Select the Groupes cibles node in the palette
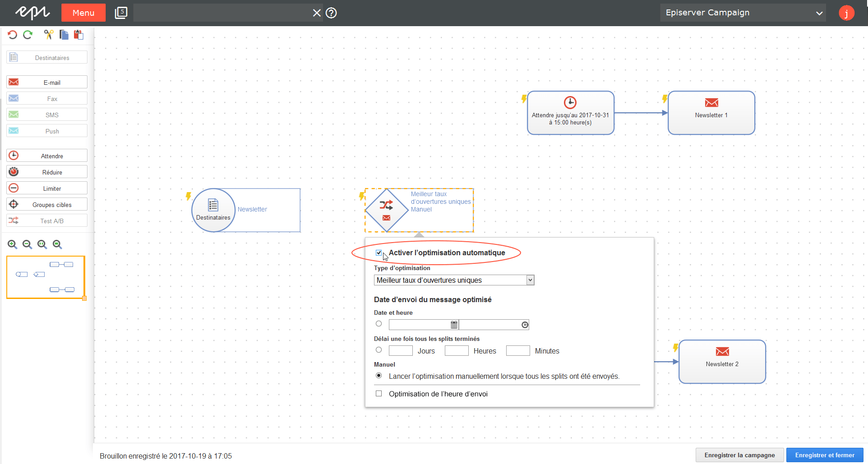 point(47,204)
